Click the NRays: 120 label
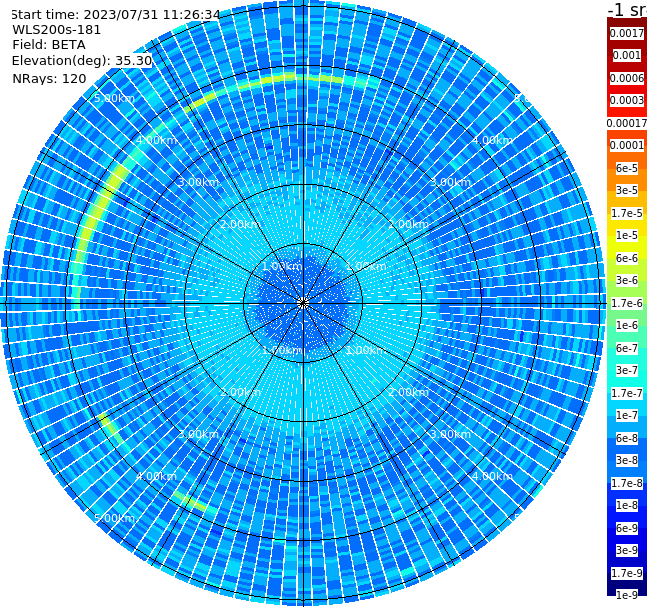Screen dimensions: 647x607 tap(49, 78)
